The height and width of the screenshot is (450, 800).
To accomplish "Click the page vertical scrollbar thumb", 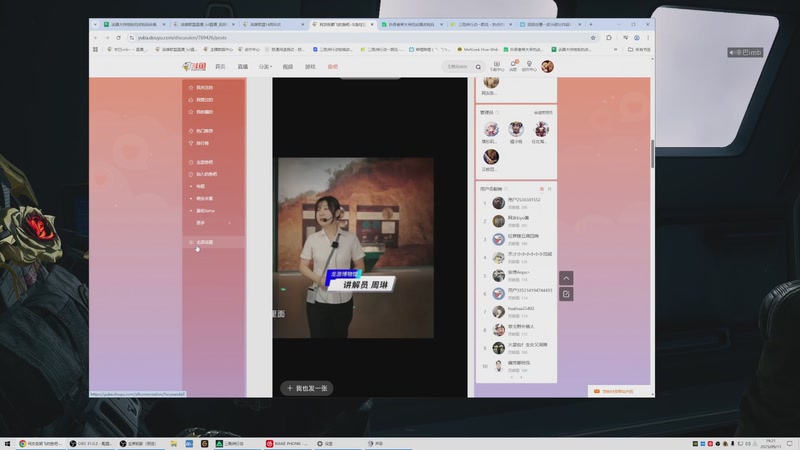I will click(x=653, y=154).
